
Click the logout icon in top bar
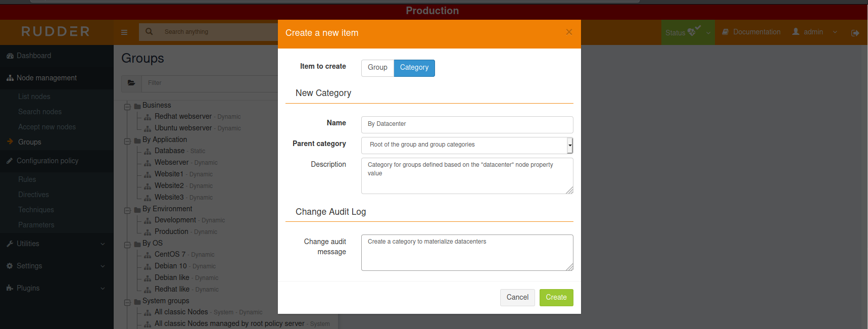855,33
